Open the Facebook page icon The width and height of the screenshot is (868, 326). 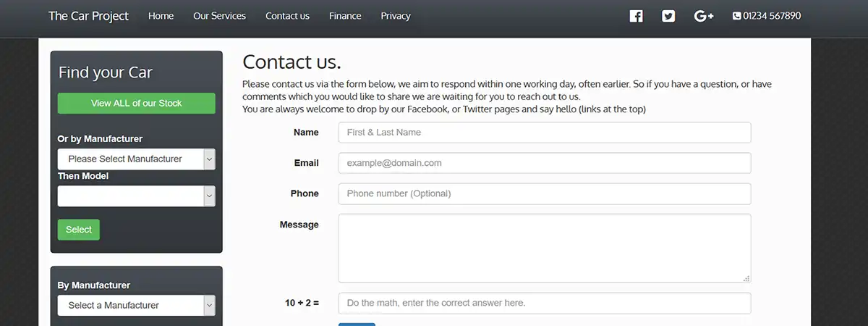636,16
